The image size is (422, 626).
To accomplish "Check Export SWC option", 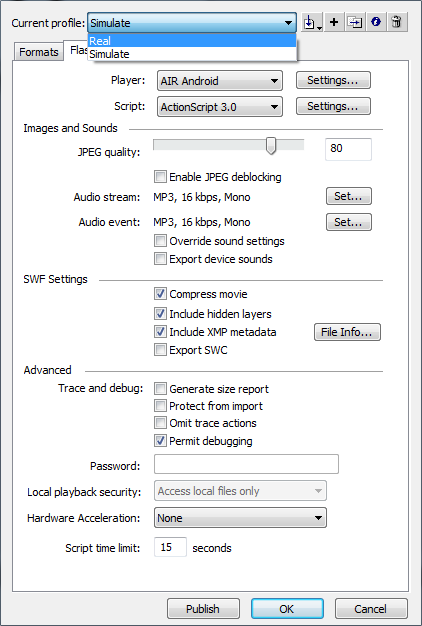I will click(x=160, y=350).
